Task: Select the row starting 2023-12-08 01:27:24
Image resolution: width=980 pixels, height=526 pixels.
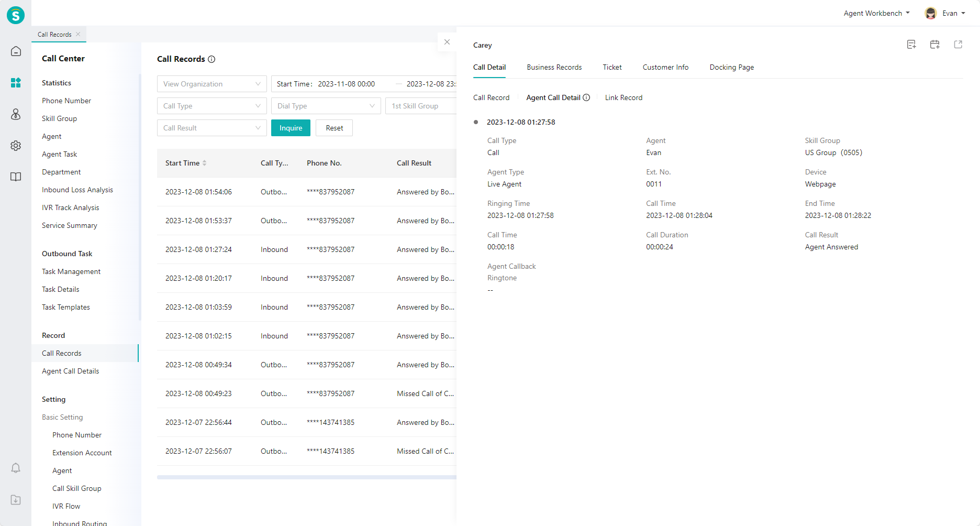Action: click(307, 249)
